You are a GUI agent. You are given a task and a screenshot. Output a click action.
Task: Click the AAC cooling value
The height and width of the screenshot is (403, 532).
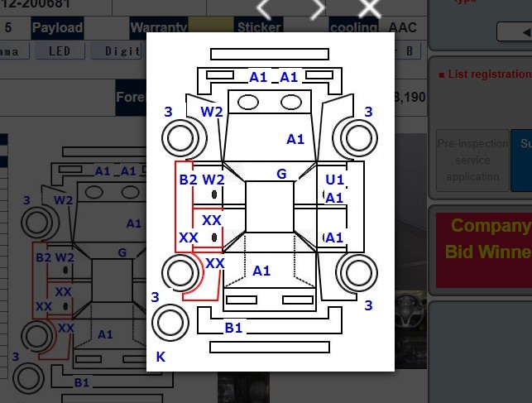coord(402,27)
